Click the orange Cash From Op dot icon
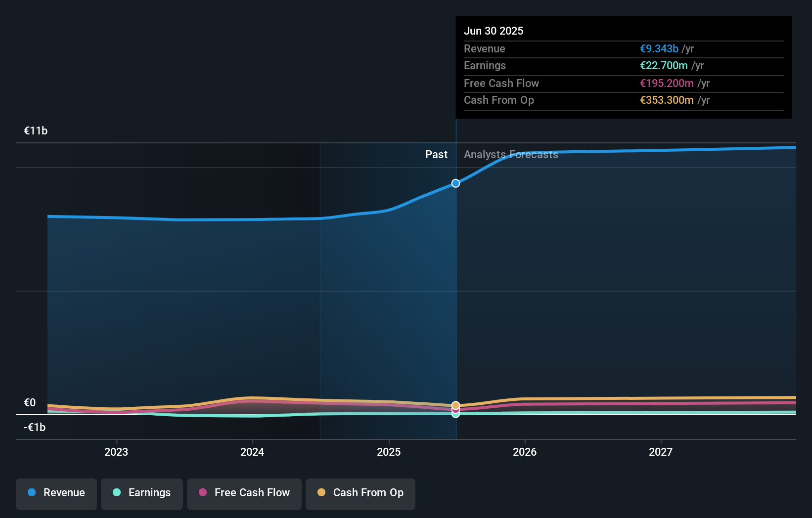Screen dimensions: 812x518 tap(321, 493)
